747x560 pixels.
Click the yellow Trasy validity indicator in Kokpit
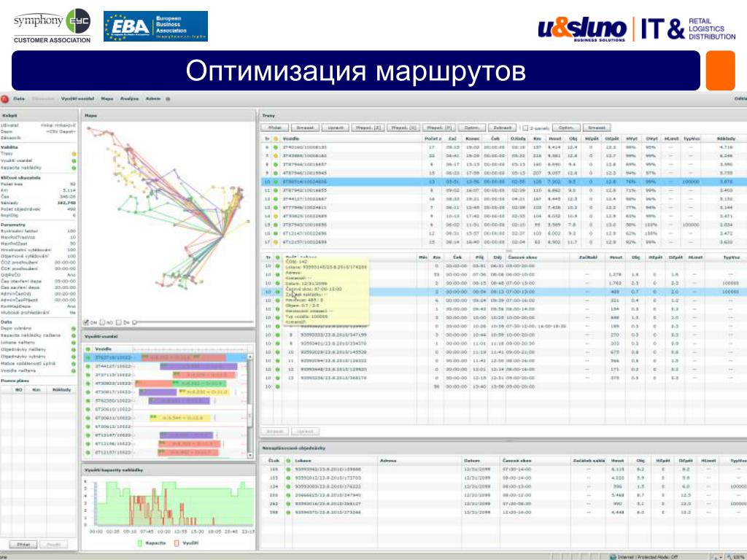pos(74,154)
